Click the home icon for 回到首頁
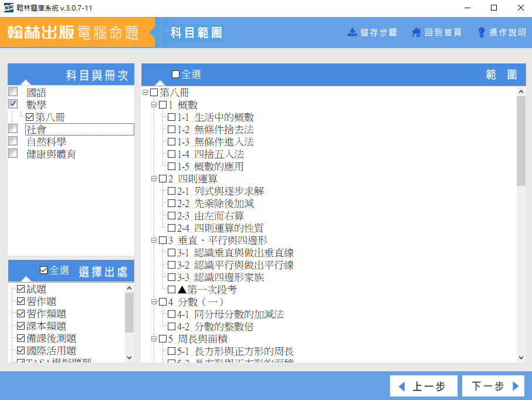The height and width of the screenshot is (400, 532). coord(416,32)
